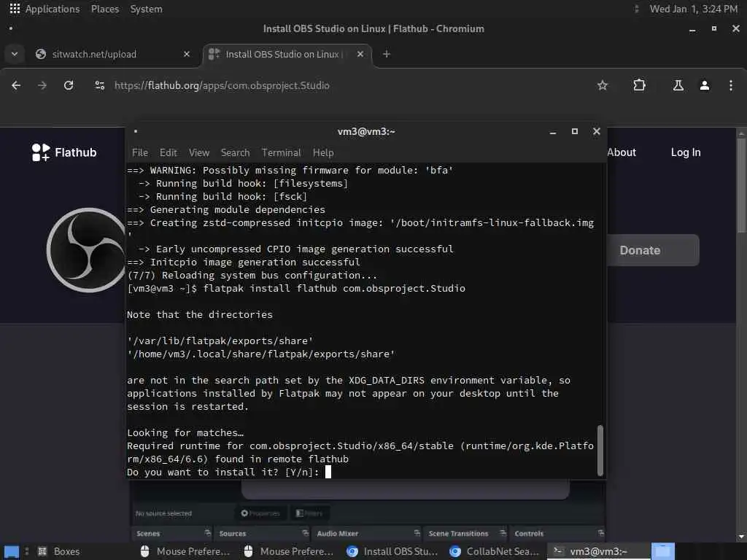Click the 'Looking for matches…' line
The height and width of the screenshot is (560, 747).
(185, 433)
